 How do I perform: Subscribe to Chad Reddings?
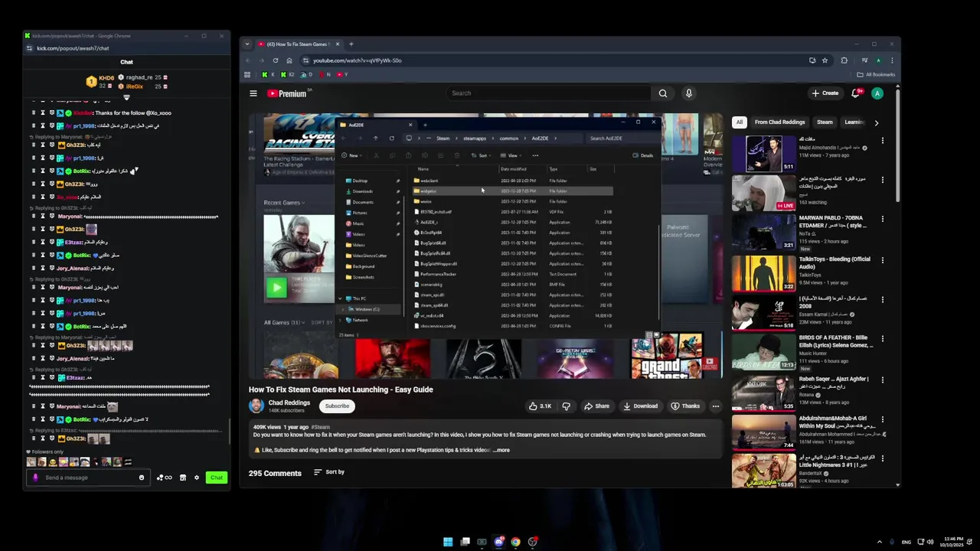tap(337, 406)
